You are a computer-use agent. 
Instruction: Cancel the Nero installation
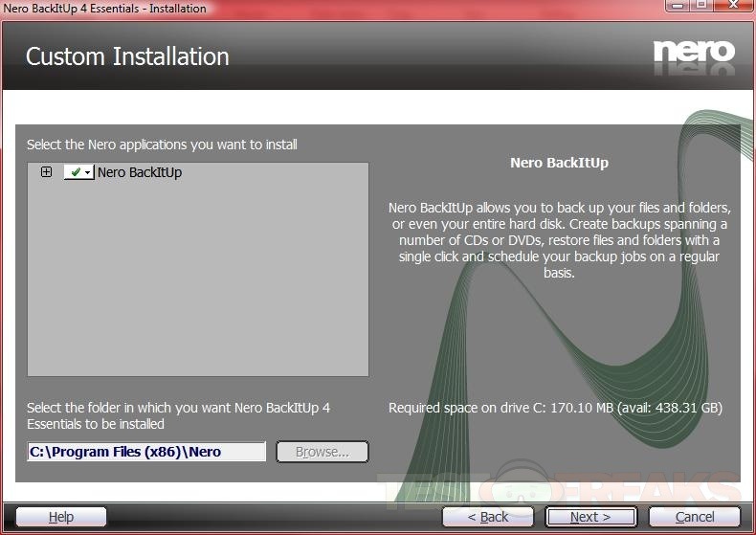695,517
